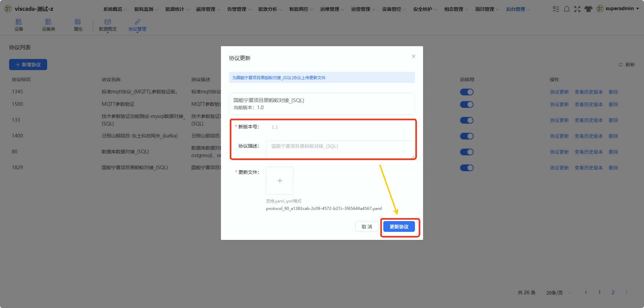Open the 设备管控 menu
644x308 pixels.
point(394,9)
